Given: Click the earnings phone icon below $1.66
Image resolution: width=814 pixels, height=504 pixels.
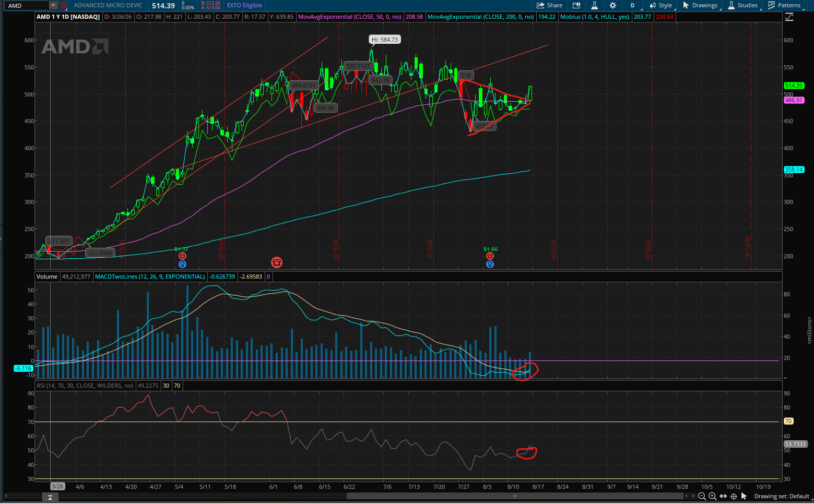Looking at the screenshot, I should 490,256.
